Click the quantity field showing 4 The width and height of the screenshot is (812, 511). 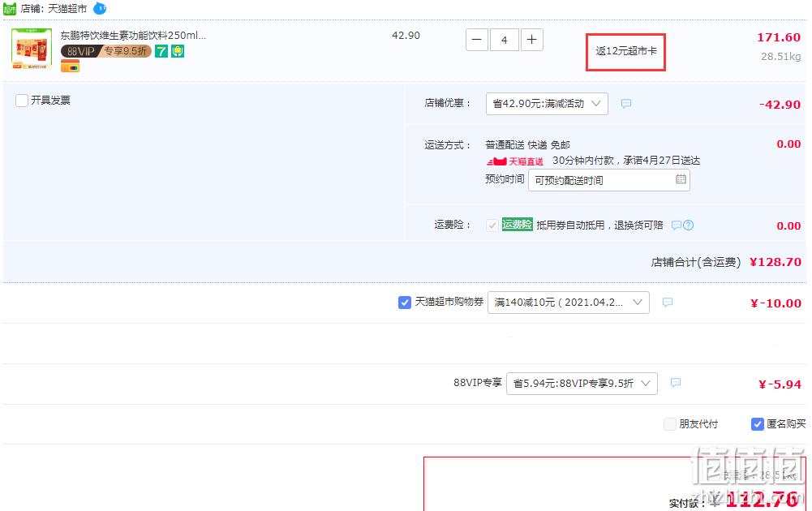[x=504, y=40]
